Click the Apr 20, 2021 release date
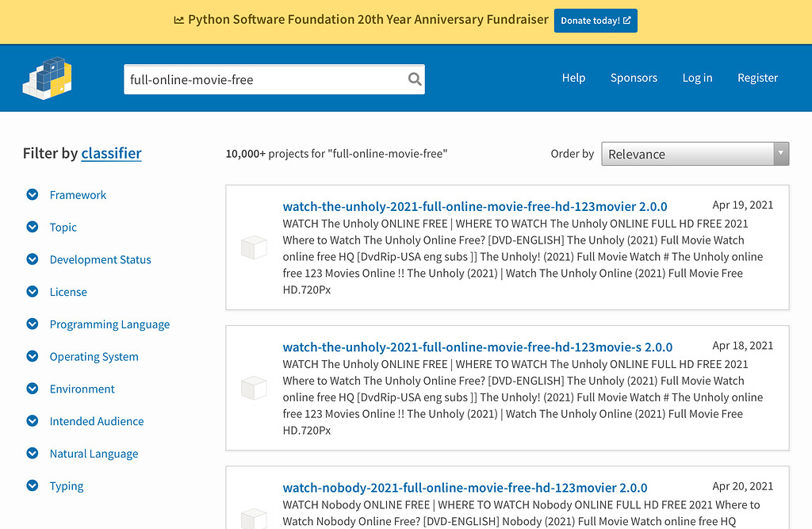The image size is (812, 529). [x=742, y=486]
